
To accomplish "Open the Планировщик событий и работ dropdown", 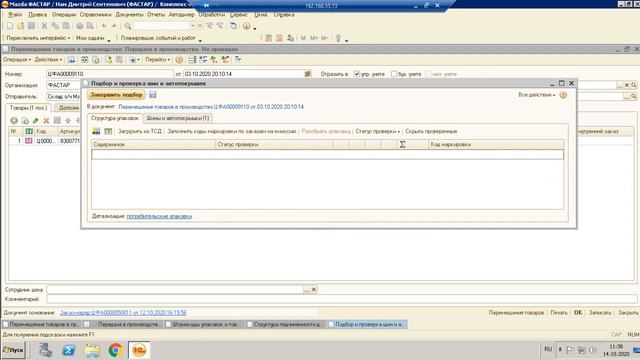I will pyautogui.click(x=161, y=38).
